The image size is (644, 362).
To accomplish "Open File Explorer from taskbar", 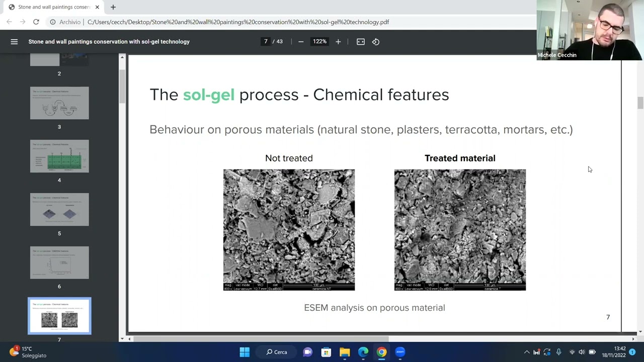I will [345, 352].
